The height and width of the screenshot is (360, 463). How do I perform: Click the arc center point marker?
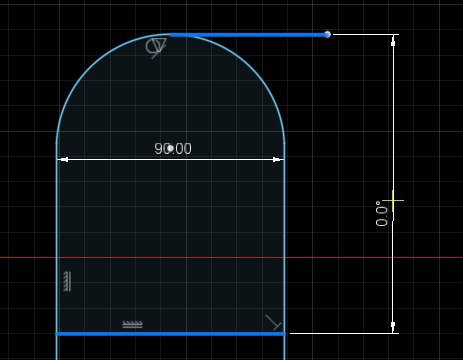(x=170, y=148)
